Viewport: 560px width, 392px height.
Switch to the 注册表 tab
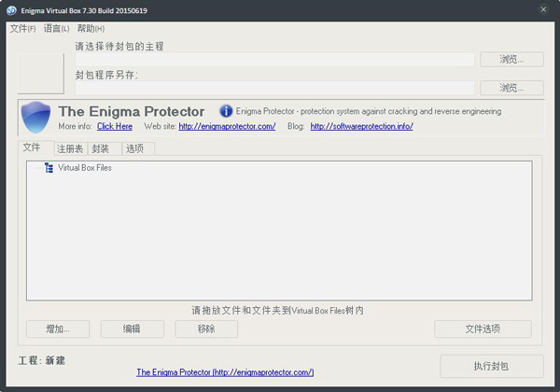[x=70, y=148]
